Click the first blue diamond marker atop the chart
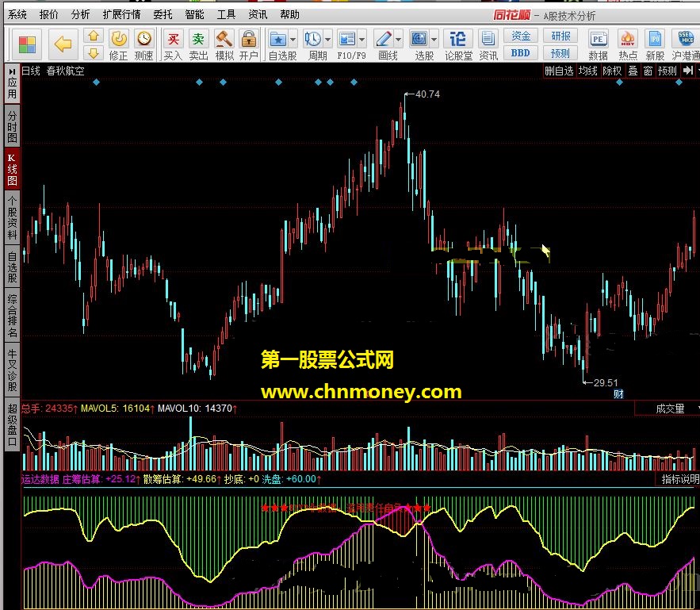Viewport: 700px width, 610px height. click(x=96, y=82)
